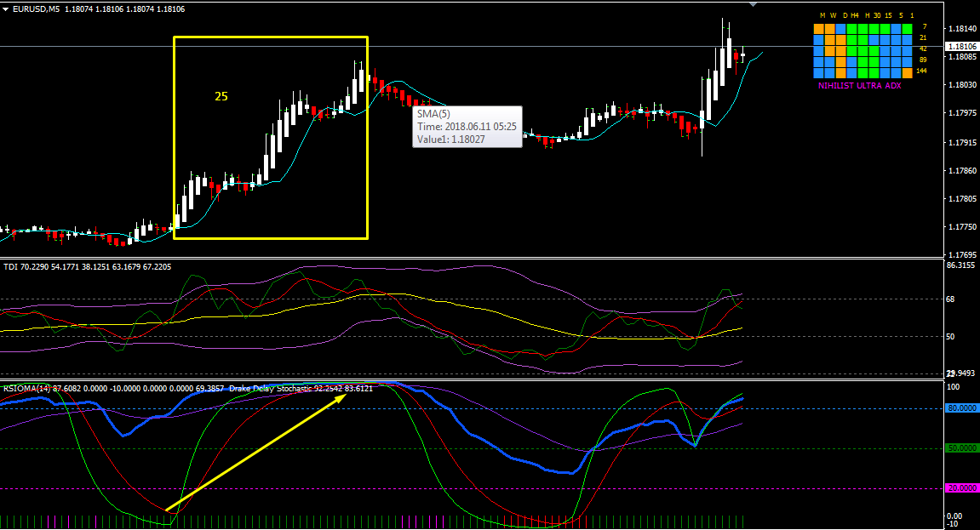Click ADX grid row label 89
Viewport: 980px width, 530px height.
[x=923, y=60]
